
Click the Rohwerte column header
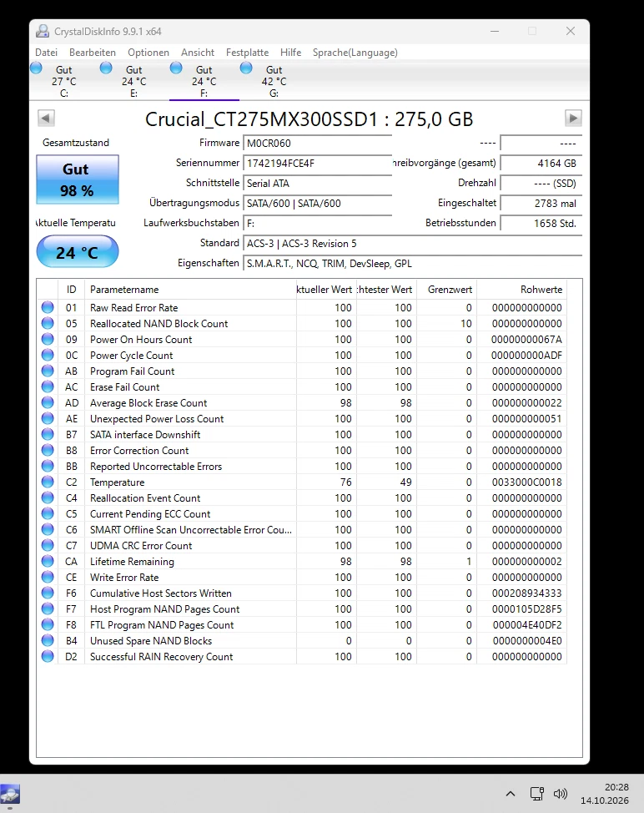[x=521, y=290]
